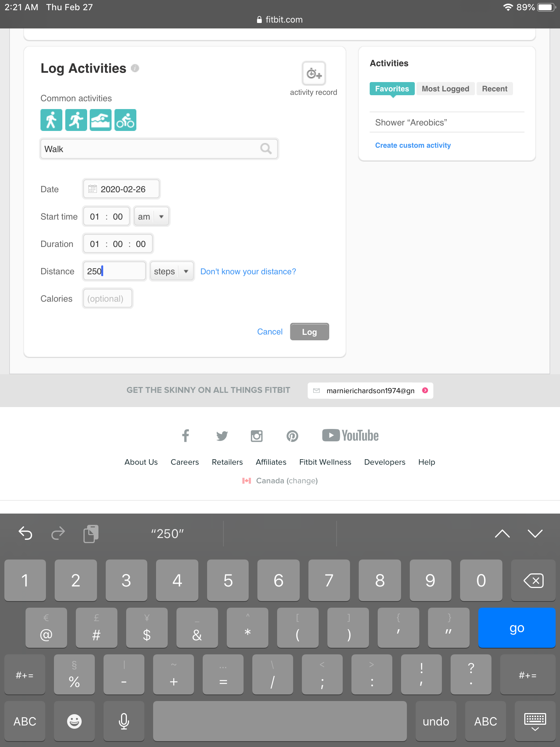Screen dimensions: 560x747
Task: Open Fitbit Facebook page icon
Action: [186, 436]
